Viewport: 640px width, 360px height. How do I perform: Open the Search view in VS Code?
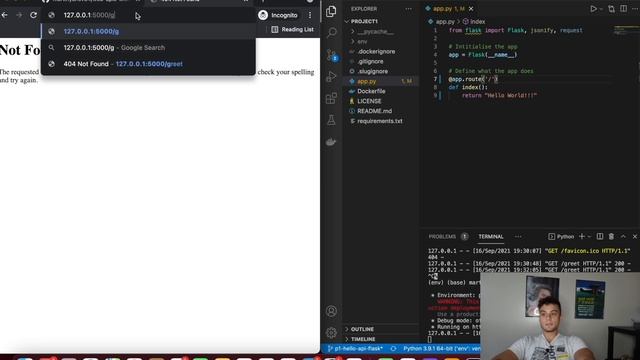[x=331, y=32]
